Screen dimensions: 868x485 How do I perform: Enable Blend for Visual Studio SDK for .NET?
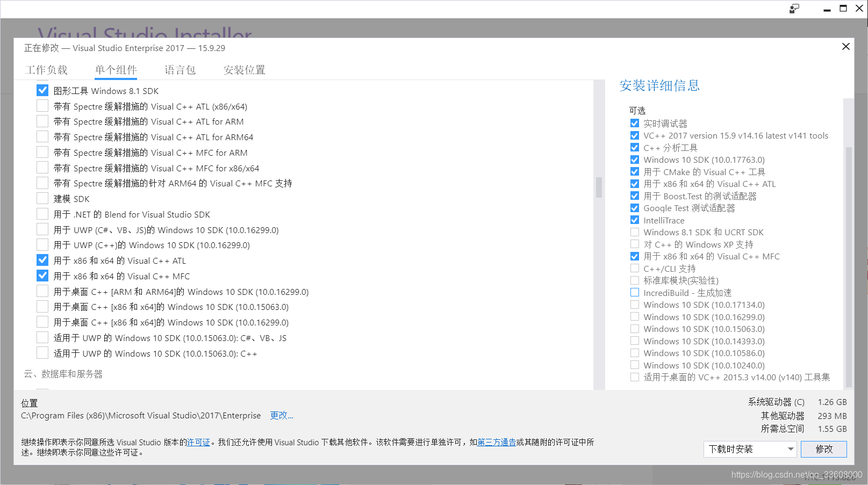tap(42, 214)
